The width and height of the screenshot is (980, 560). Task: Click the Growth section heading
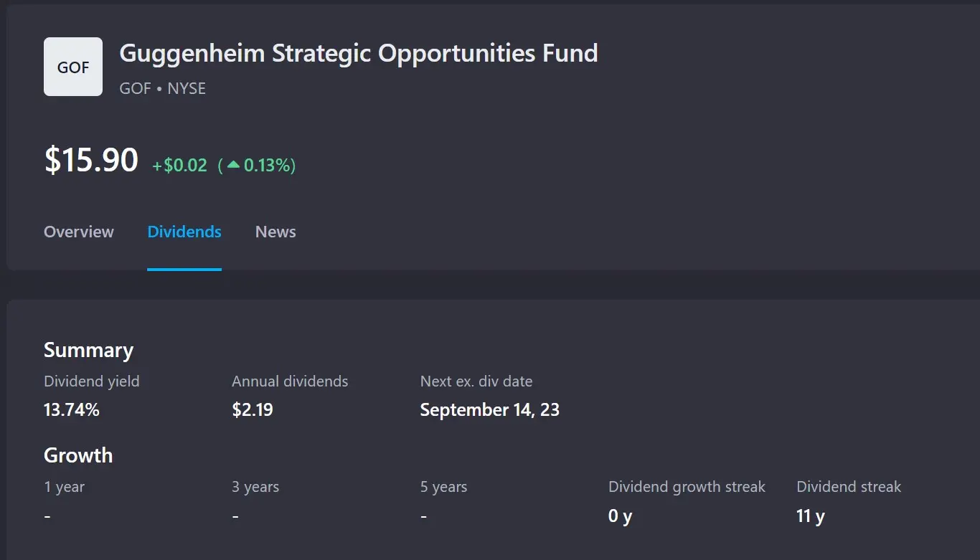point(78,455)
